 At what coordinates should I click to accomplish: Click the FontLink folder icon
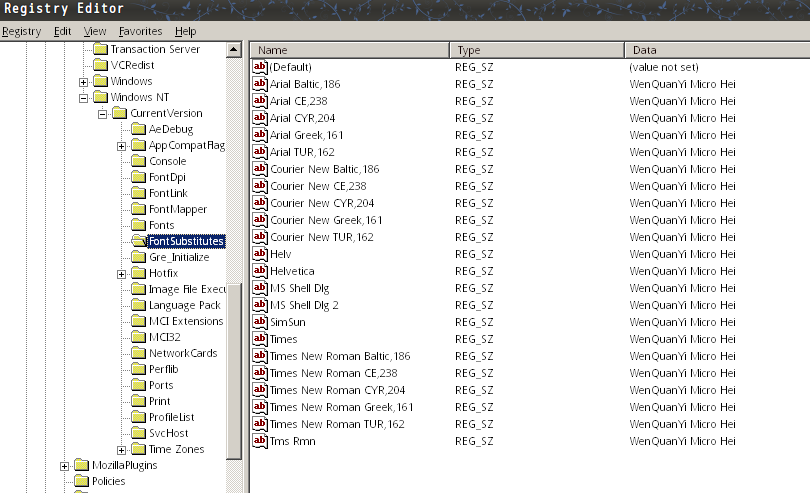tap(138, 193)
